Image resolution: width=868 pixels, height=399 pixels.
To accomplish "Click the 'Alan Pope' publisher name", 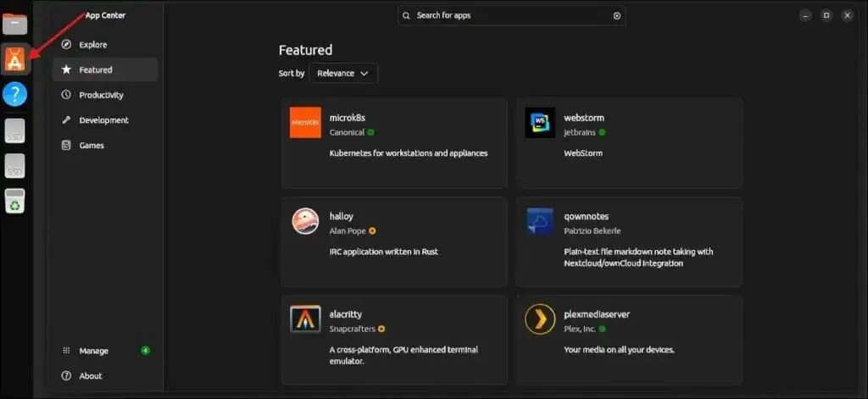I will (x=348, y=230).
